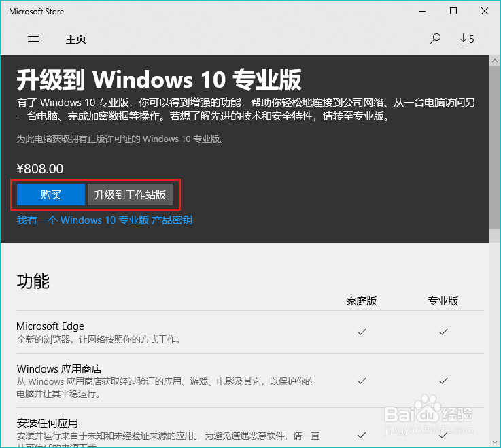This screenshot has height=448, width=501.
Task: Click the Windows 应用商店 feature title
Action: (x=59, y=369)
